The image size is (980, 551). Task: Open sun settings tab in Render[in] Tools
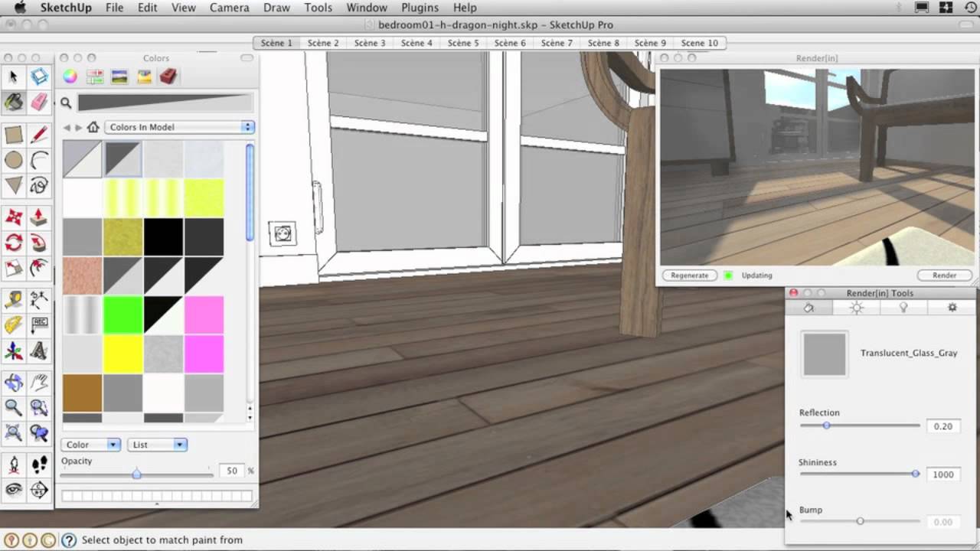pos(856,308)
